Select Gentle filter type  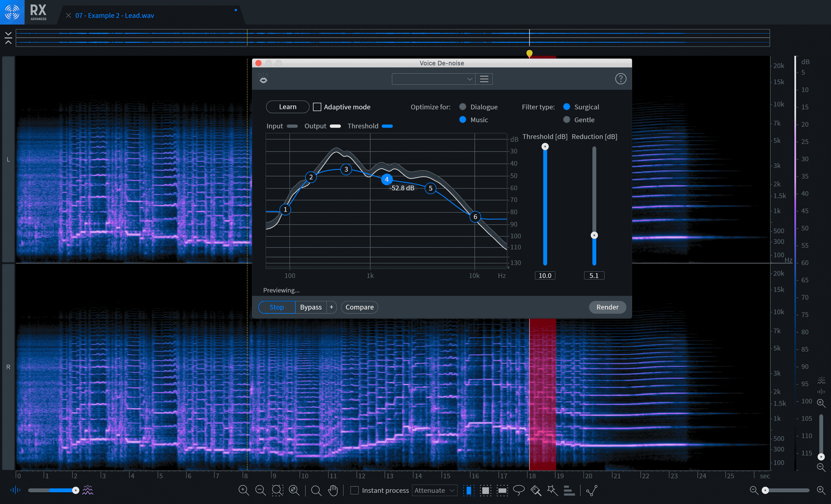[566, 120]
